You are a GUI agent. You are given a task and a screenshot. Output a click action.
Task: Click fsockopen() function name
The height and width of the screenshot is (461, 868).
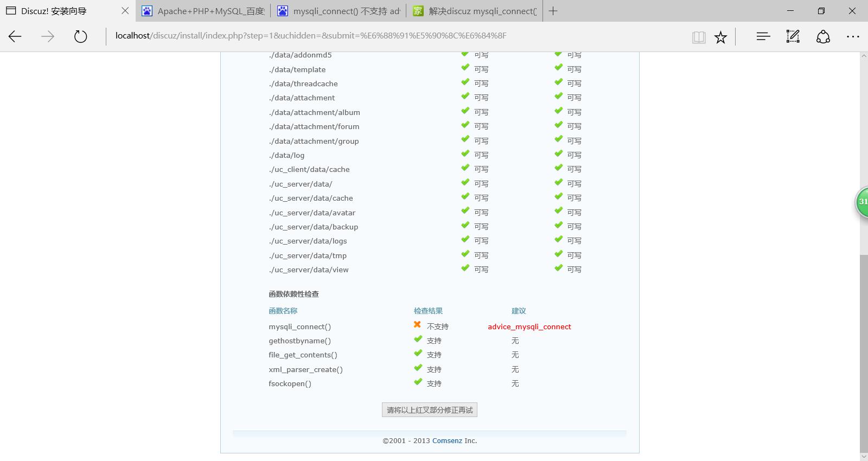(x=290, y=383)
